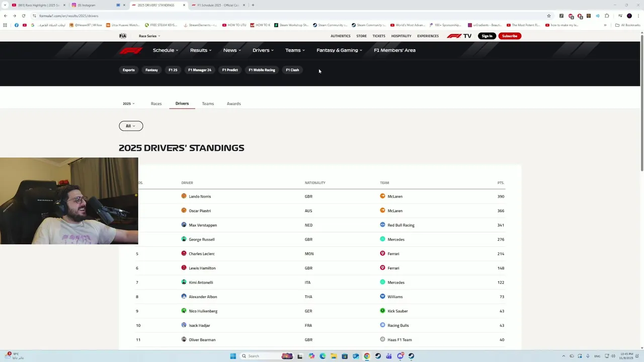Click the Esports pill button
This screenshot has height=362, width=644.
(129, 70)
